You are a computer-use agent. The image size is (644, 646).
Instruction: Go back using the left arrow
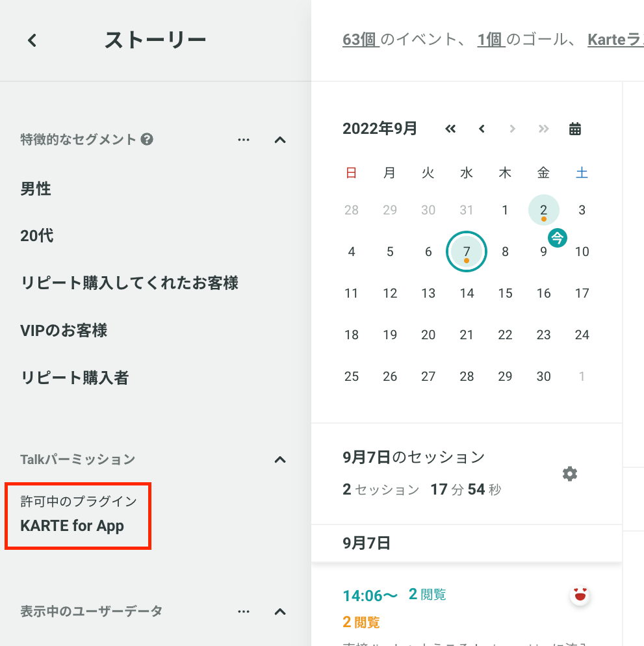point(32,40)
